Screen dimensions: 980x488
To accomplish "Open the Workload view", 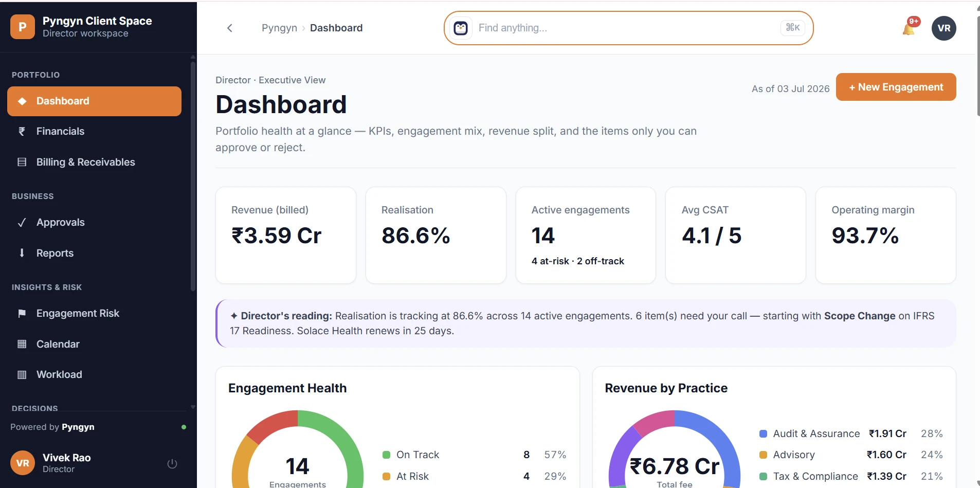I will [94, 375].
